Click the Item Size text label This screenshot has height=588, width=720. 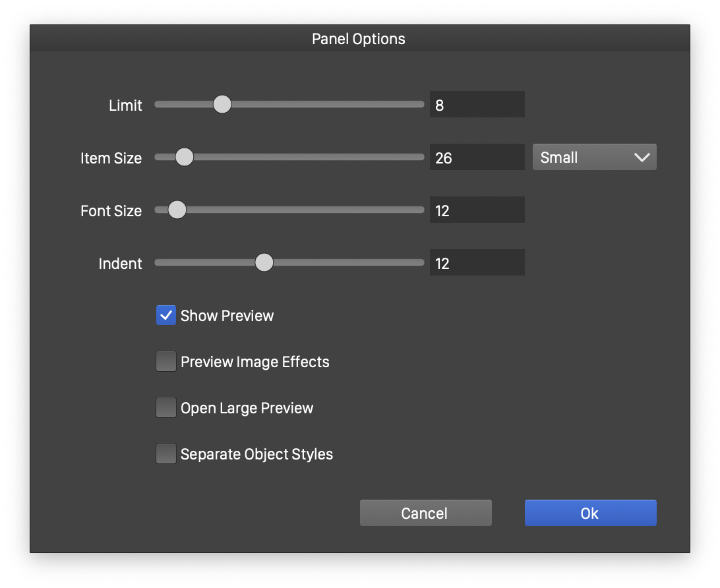111,158
